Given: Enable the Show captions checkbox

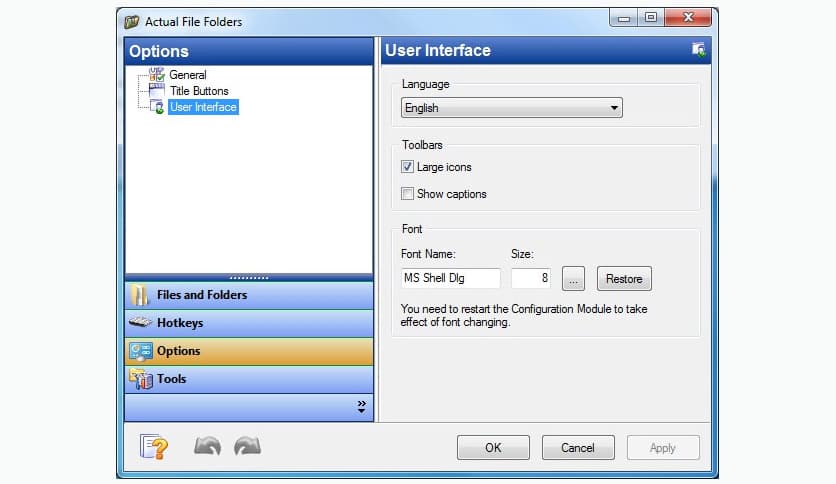Looking at the screenshot, I should [407, 193].
